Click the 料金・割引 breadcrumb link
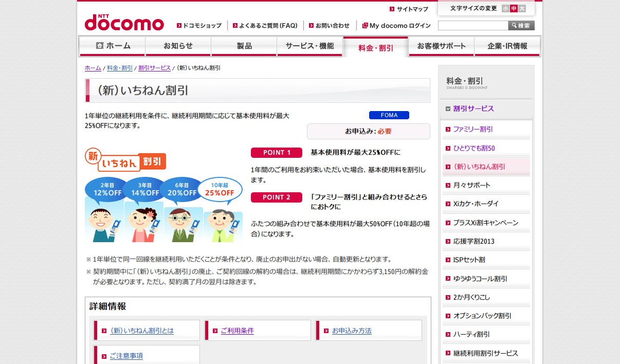Screen dimensions: 620x364 coord(119,68)
